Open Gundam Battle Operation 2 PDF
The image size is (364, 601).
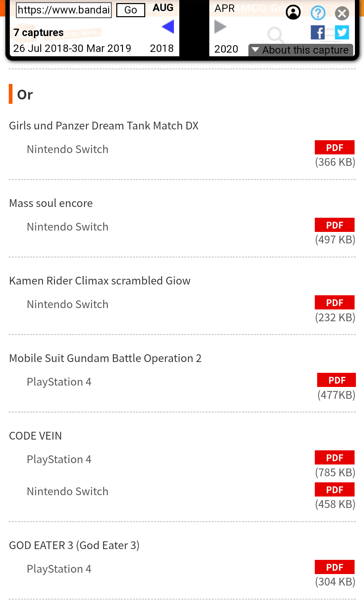coord(336,380)
